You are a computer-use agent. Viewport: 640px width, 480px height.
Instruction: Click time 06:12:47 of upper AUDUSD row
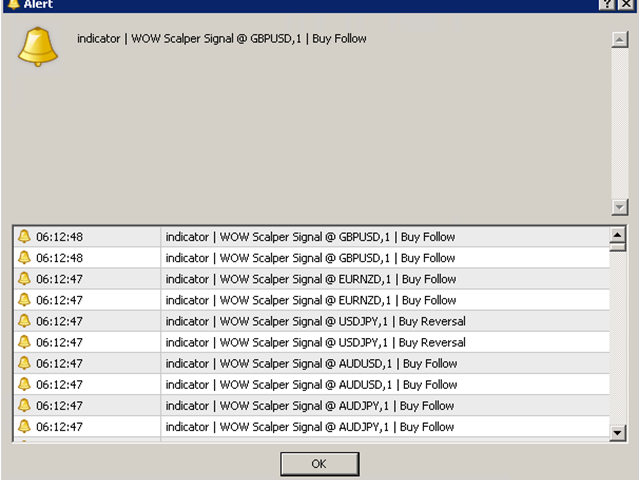[60, 364]
